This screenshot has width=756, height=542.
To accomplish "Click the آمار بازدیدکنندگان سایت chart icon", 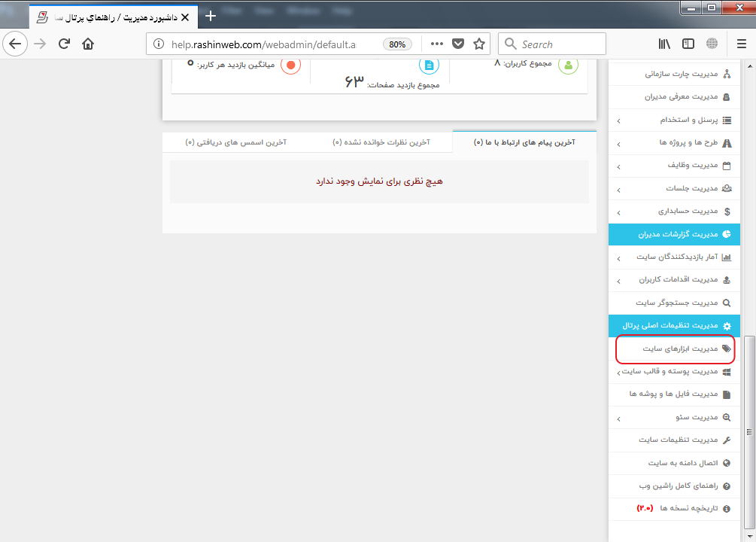I will (727, 257).
